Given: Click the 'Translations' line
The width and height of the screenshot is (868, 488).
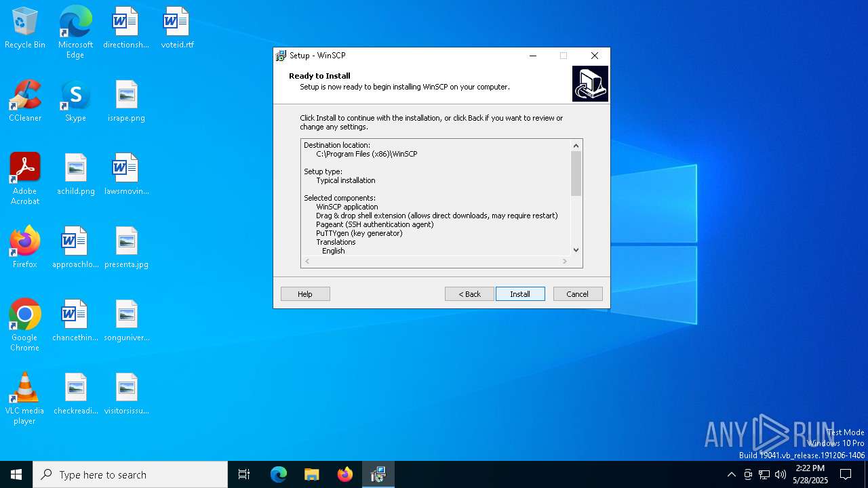Looking at the screenshot, I should (x=336, y=242).
